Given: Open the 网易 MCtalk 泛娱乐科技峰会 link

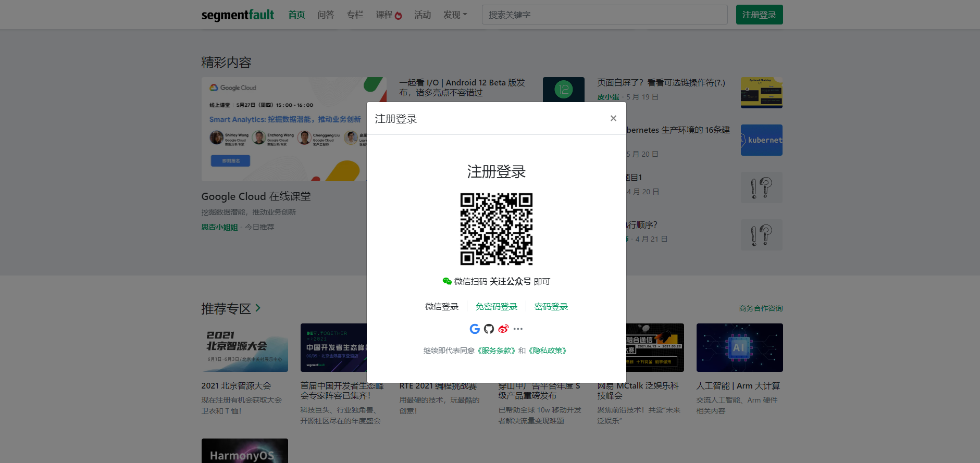Looking at the screenshot, I should (x=638, y=391).
